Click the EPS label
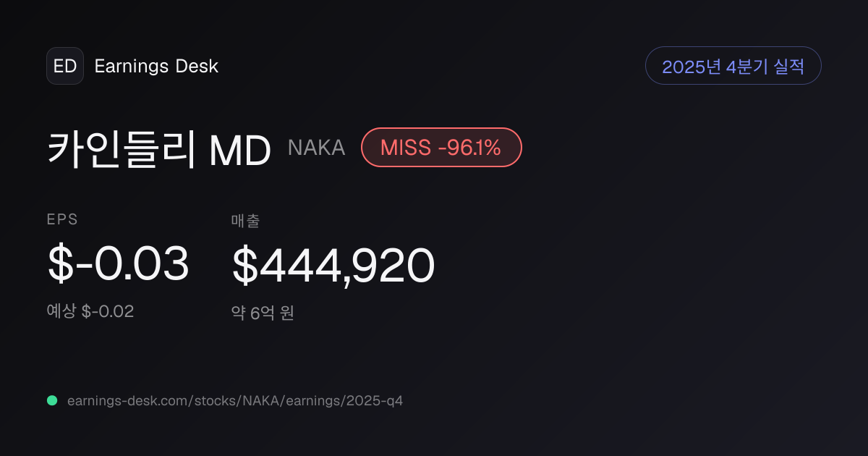The width and height of the screenshot is (868, 456). pos(62,220)
